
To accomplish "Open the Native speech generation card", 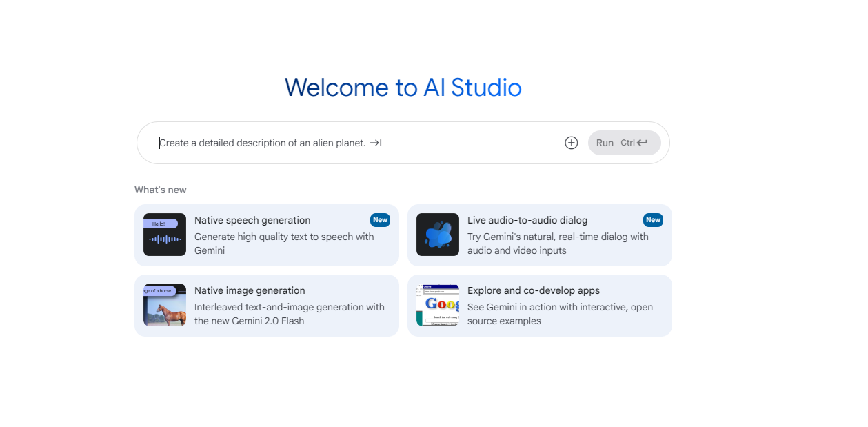I will pos(267,235).
